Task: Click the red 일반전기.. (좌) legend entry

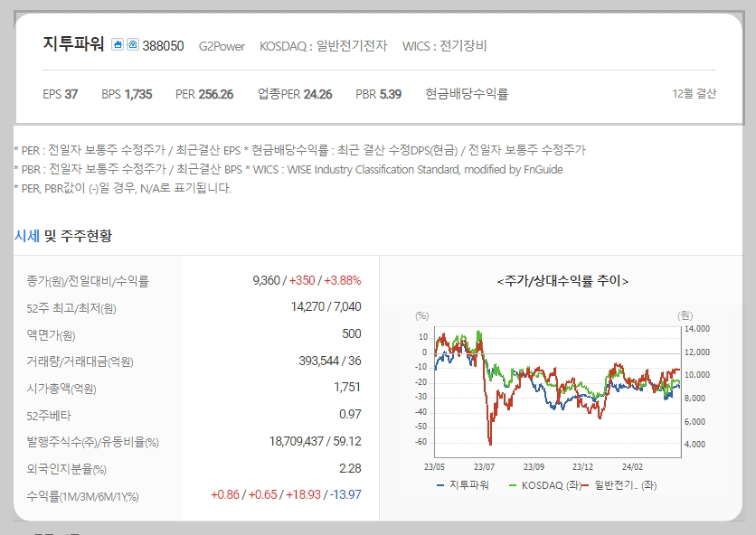Action: pos(620,485)
